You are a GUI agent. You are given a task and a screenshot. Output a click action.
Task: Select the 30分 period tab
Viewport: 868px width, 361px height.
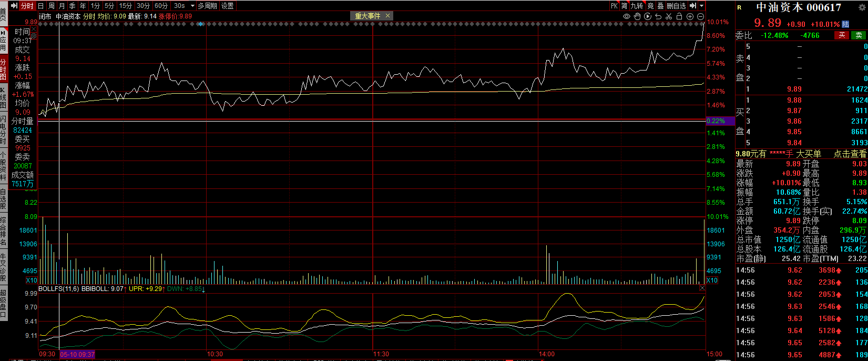tap(143, 6)
